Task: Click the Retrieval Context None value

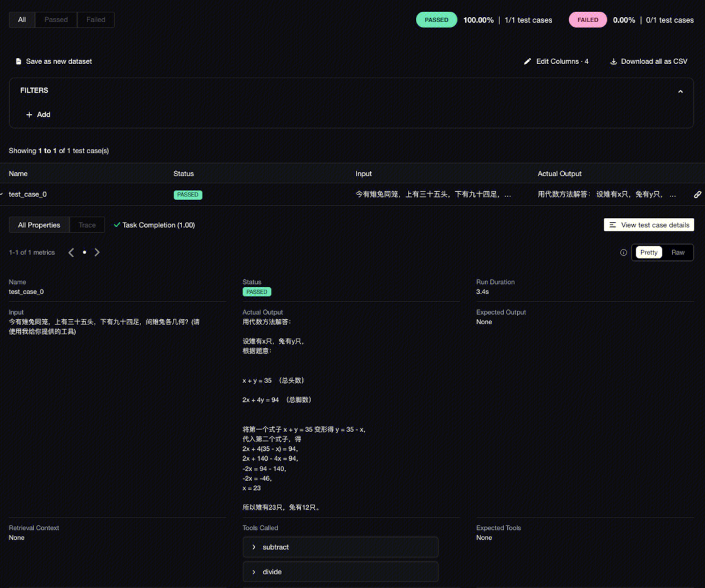Action: (16, 538)
